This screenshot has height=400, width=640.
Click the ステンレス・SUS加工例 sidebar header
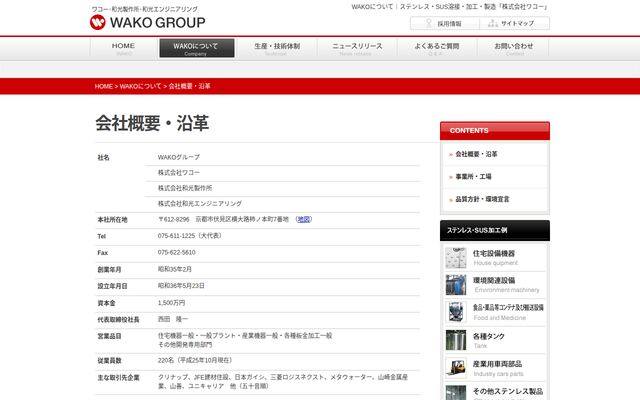coord(495,231)
